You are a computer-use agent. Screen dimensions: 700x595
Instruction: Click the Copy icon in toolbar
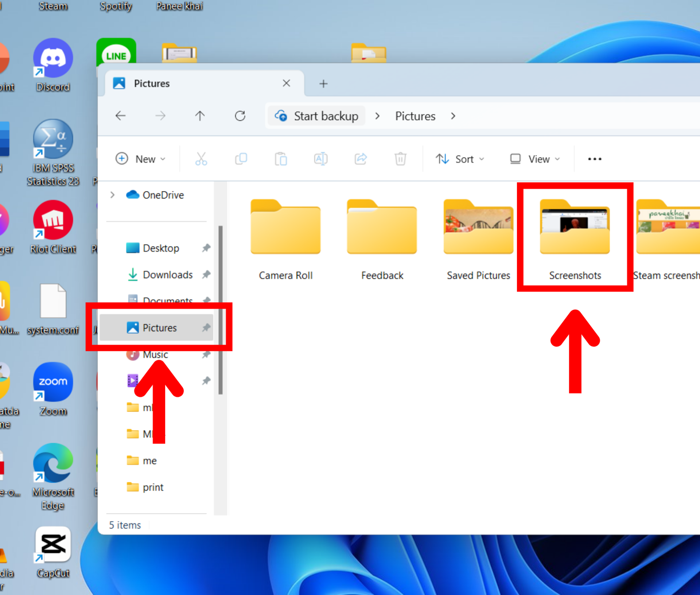point(241,159)
